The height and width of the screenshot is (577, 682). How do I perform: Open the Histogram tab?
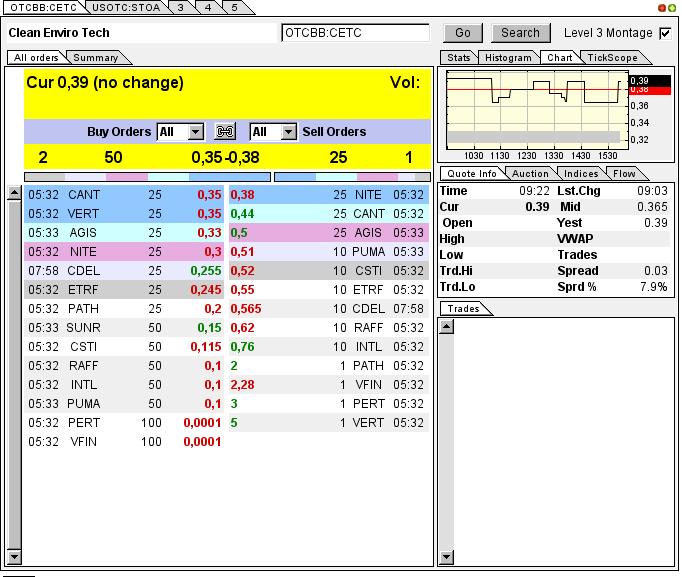[508, 57]
